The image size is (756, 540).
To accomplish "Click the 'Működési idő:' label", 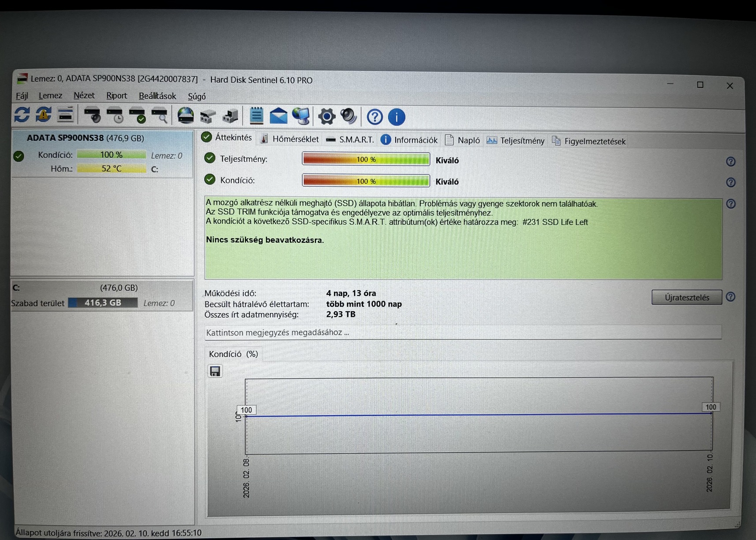I will point(230,293).
